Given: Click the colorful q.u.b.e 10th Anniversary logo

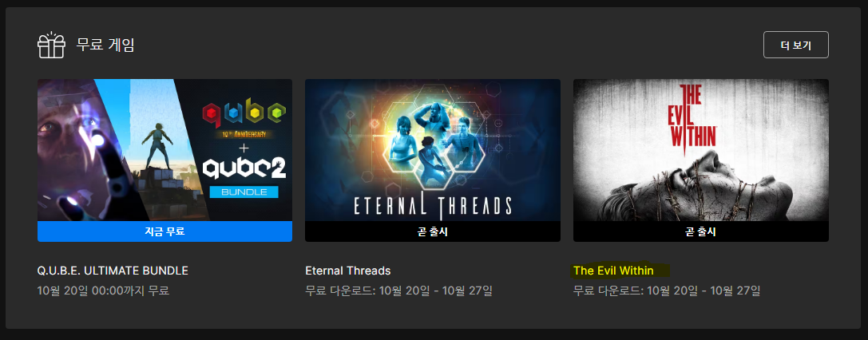Looking at the screenshot, I should pyautogui.click(x=244, y=119).
